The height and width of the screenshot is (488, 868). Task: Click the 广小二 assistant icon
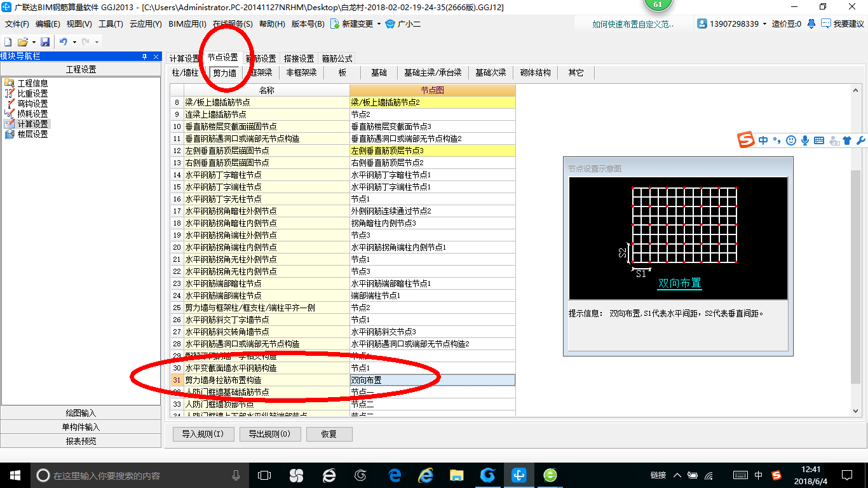pos(391,24)
